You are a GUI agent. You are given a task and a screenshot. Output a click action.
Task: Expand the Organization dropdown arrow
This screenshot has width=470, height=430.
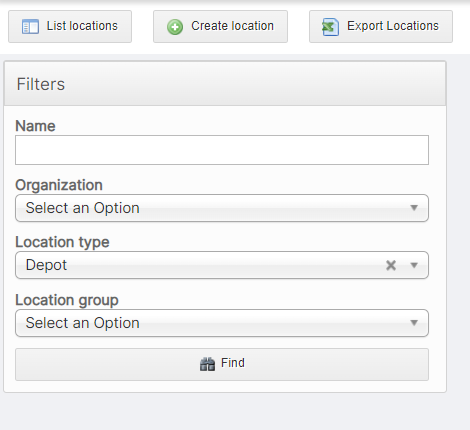click(x=414, y=208)
